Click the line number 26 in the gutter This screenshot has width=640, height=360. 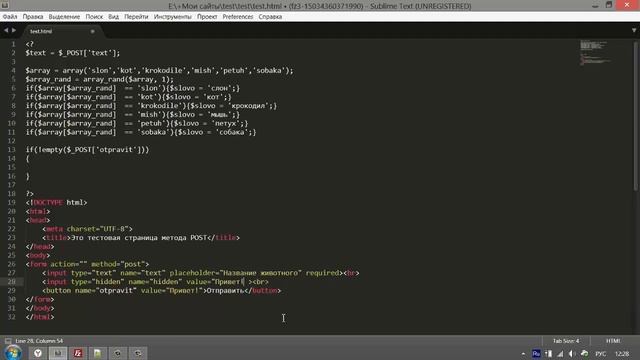tap(11, 264)
